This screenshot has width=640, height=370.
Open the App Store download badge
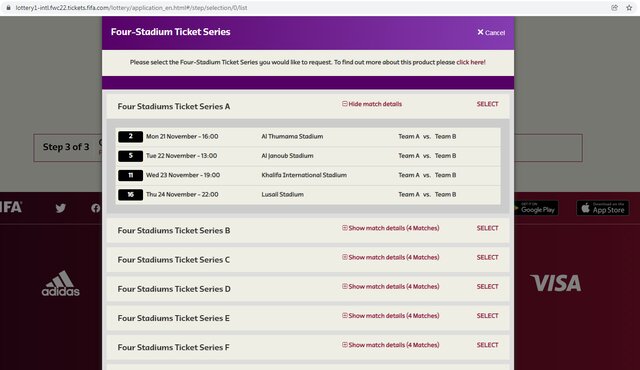coord(602,208)
